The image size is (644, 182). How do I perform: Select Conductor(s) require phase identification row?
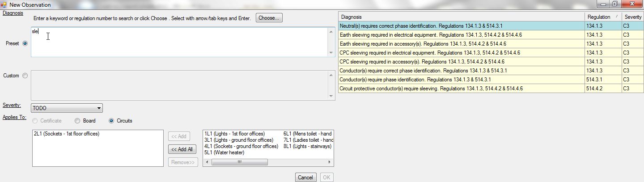coord(491,80)
